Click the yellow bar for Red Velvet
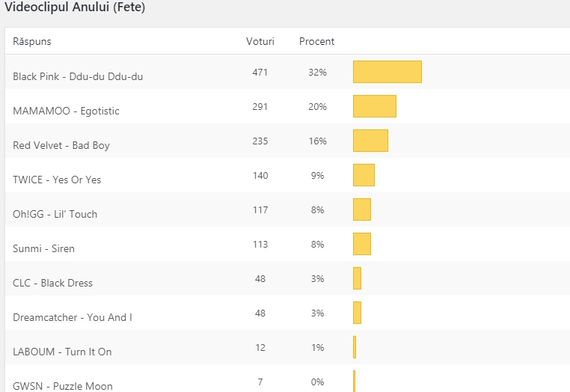This screenshot has width=570, height=392. (x=370, y=141)
